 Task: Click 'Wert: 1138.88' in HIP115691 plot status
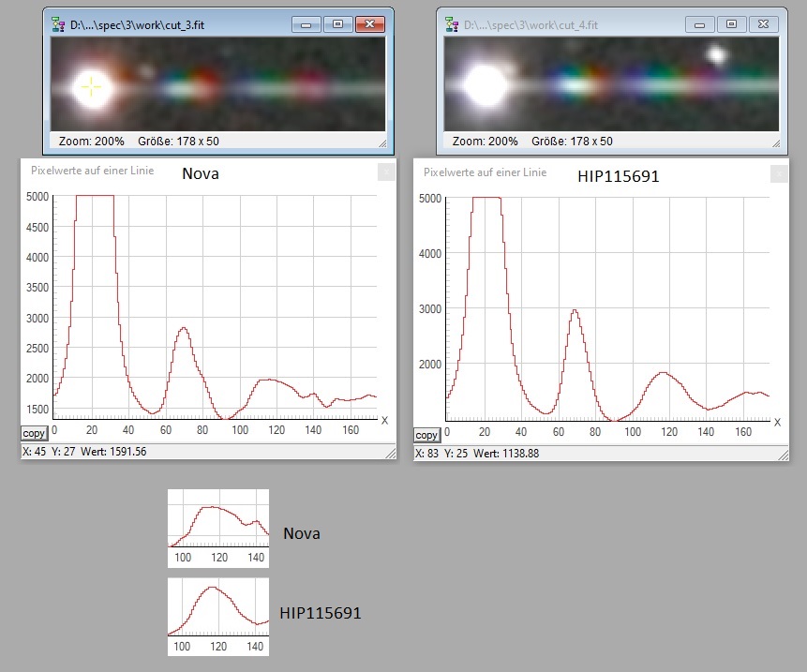[x=506, y=454]
